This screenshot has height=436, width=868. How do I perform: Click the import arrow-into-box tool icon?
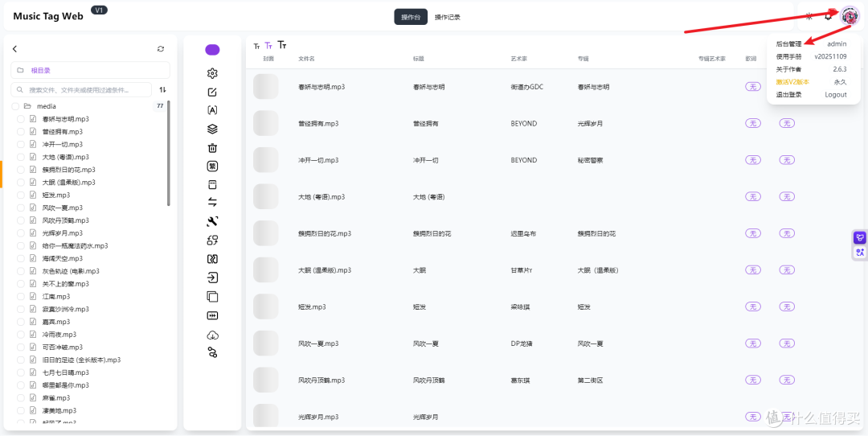point(212,278)
